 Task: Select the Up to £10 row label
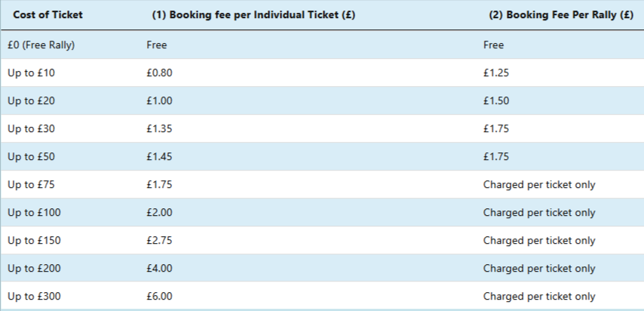30,72
